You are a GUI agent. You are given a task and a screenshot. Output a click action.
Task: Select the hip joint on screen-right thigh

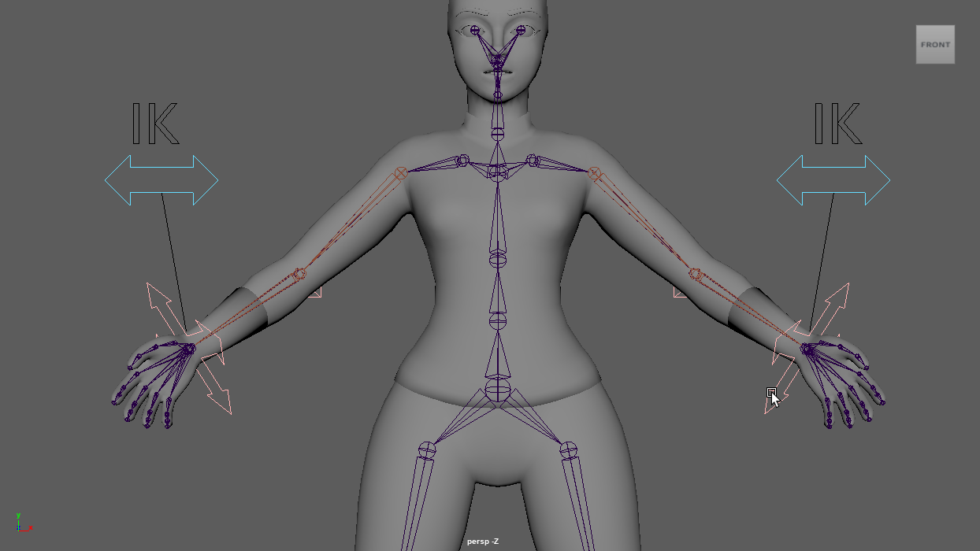(568, 450)
